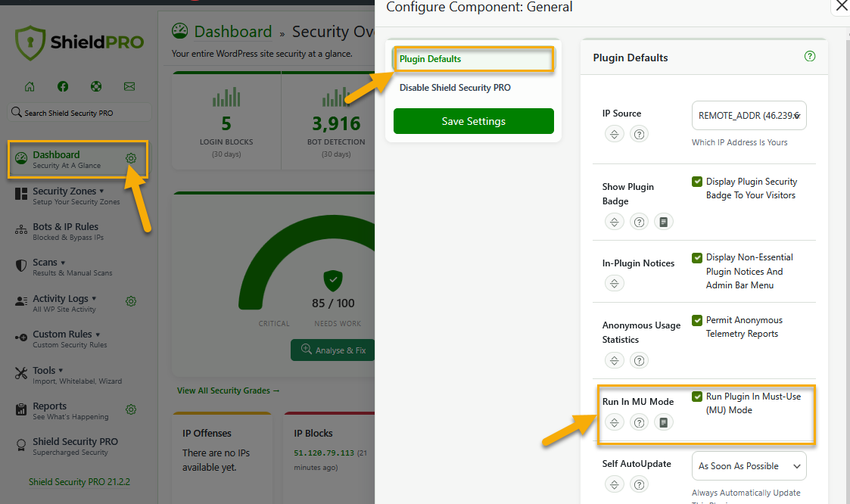Click the Search Shield Security PRO field
Viewport: 850px width, 504px height.
79,113
